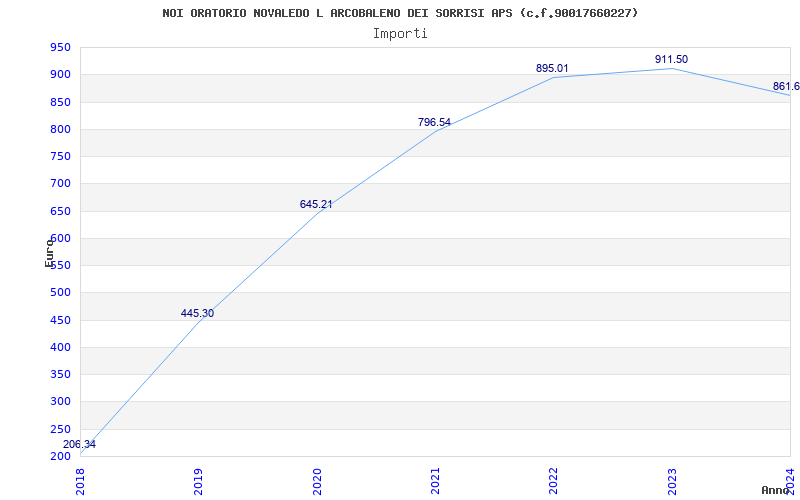Click the 2023 x-axis label
The image size is (800, 500).
click(x=672, y=481)
